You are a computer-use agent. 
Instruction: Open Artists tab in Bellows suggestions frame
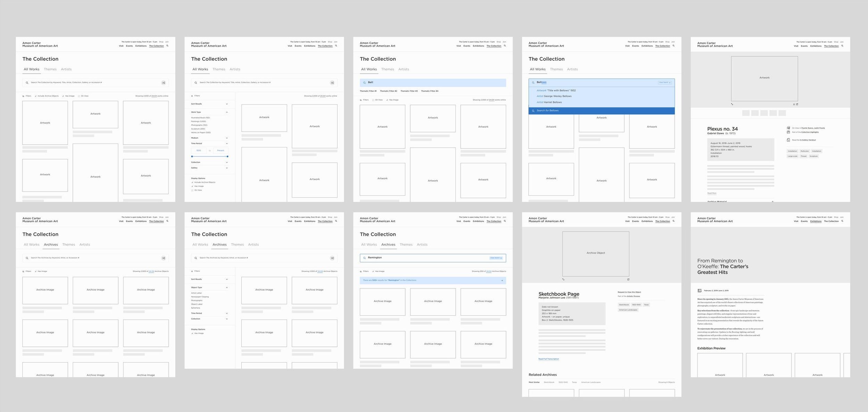tap(572, 69)
